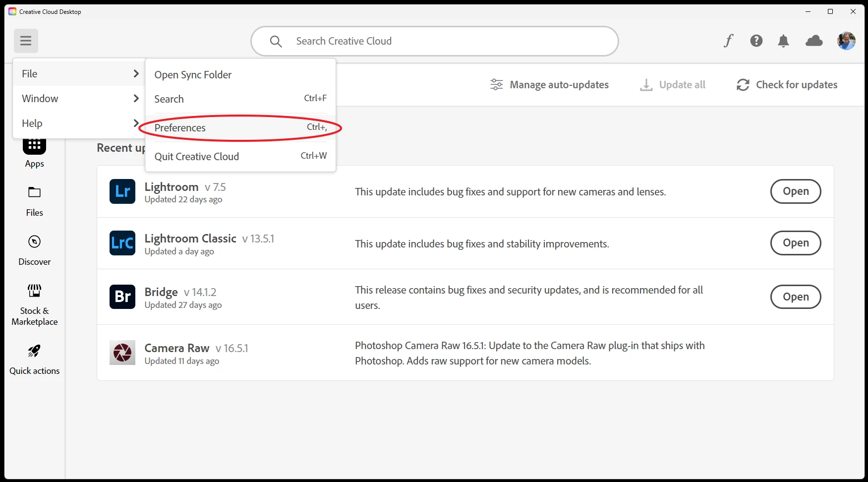868x482 pixels.
Task: Click the Camera Raw app icon
Action: point(122,353)
